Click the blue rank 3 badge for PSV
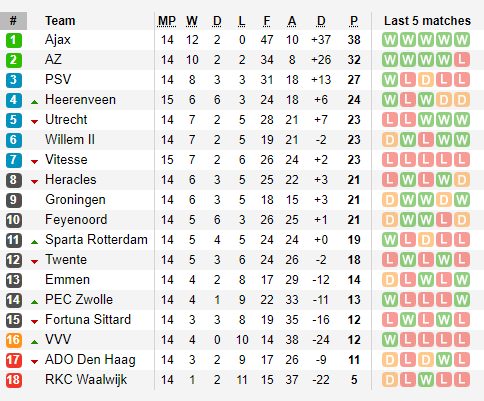The width and height of the screenshot is (484, 401). tap(14, 80)
